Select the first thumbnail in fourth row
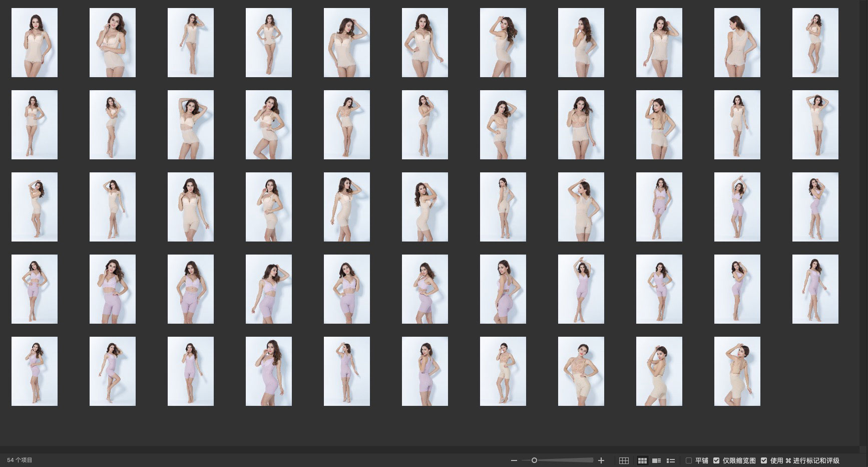Image resolution: width=868 pixels, height=467 pixels. 35,289
